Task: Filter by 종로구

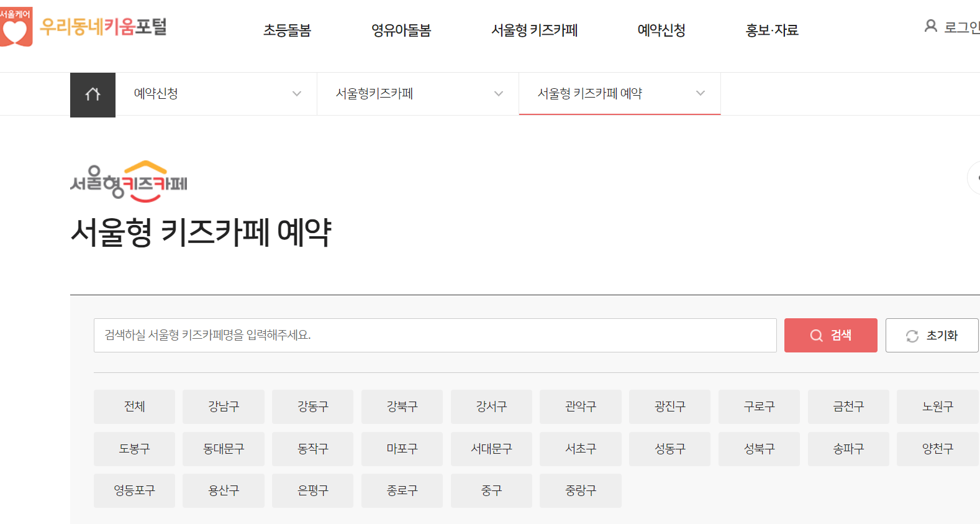Action: click(x=402, y=490)
